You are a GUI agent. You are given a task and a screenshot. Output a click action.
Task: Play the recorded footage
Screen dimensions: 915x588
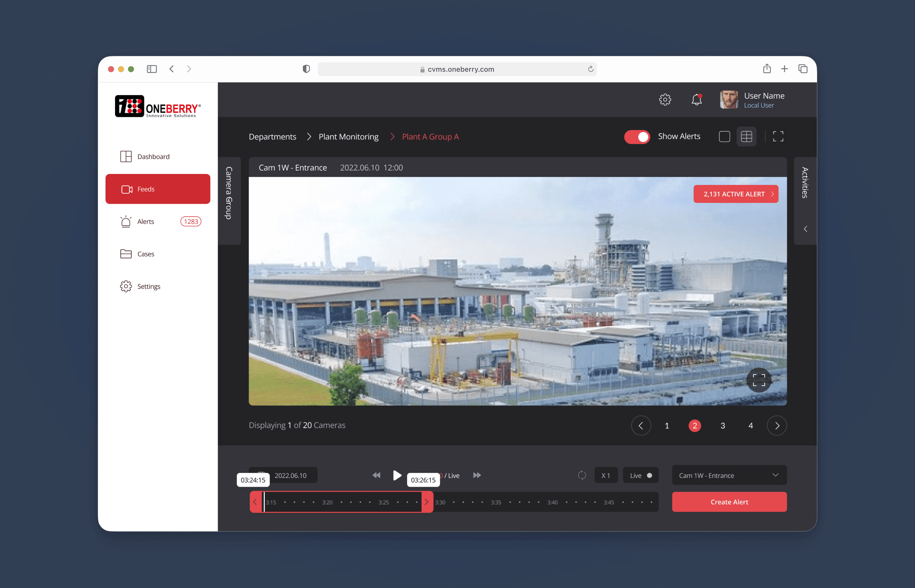point(397,475)
